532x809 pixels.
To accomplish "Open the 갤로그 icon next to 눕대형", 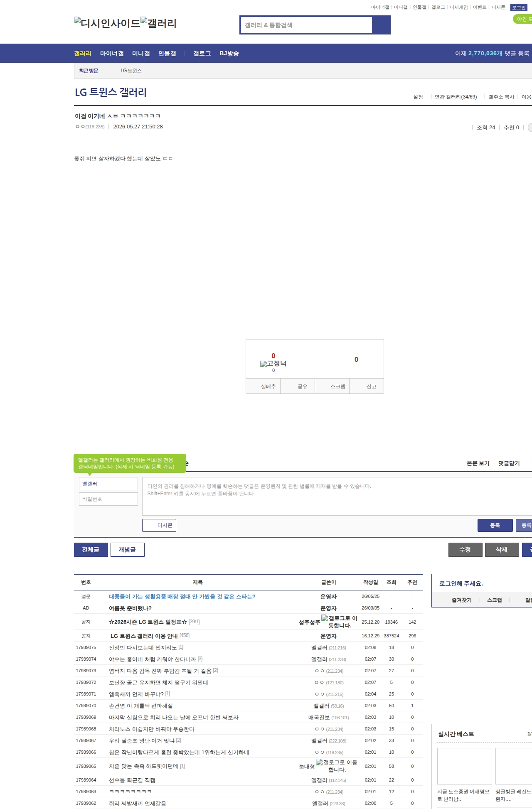I will point(337,766).
